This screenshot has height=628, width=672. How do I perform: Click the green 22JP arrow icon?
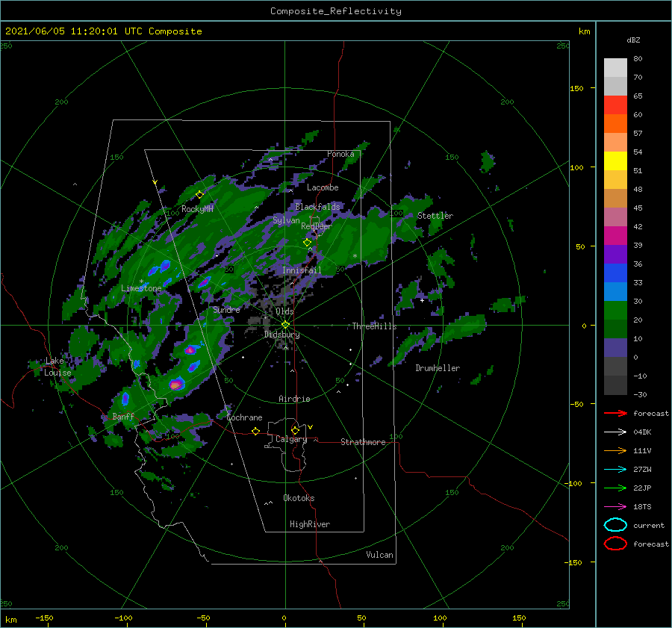pyautogui.click(x=615, y=488)
